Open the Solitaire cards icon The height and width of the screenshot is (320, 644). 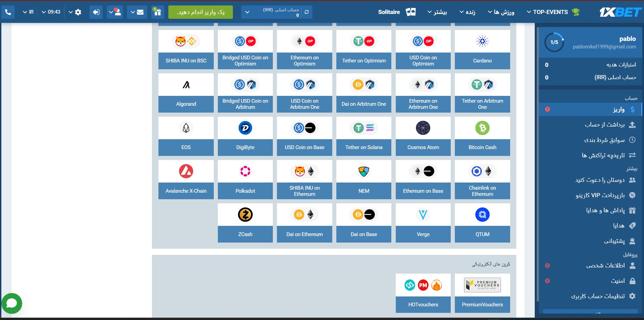tap(411, 12)
